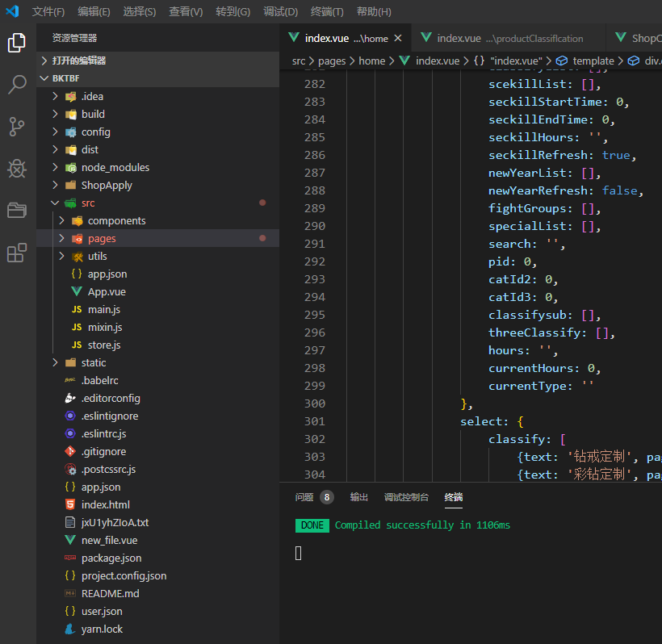Image resolution: width=662 pixels, height=644 pixels.
Task: Click the markdown icon of README.md
Action: pyautogui.click(x=70, y=593)
